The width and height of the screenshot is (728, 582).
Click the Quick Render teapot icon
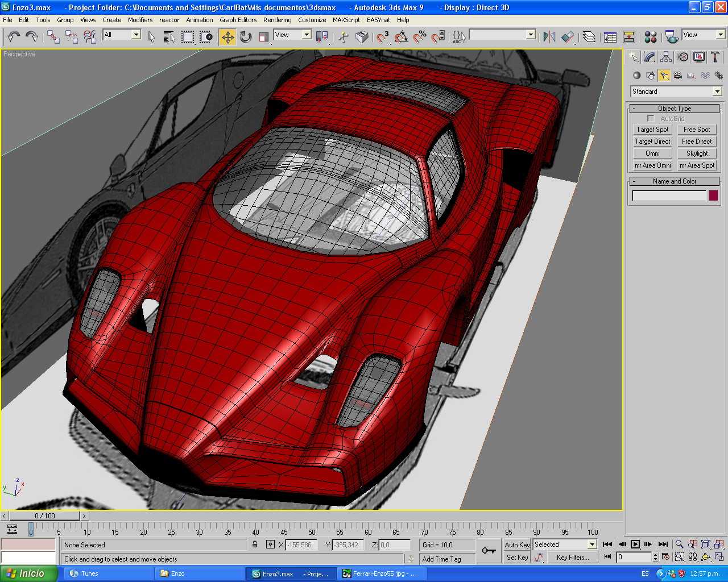coord(672,37)
